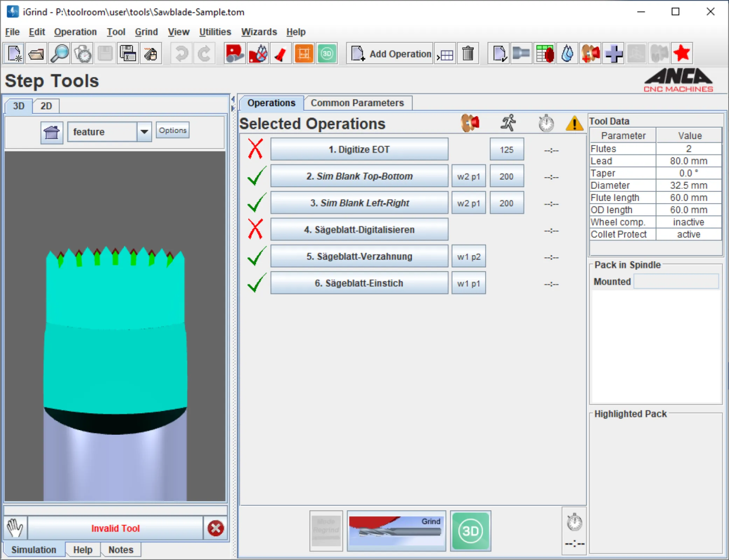Click the red X error icon
Viewport: 729px width, 560px height.
(x=216, y=528)
